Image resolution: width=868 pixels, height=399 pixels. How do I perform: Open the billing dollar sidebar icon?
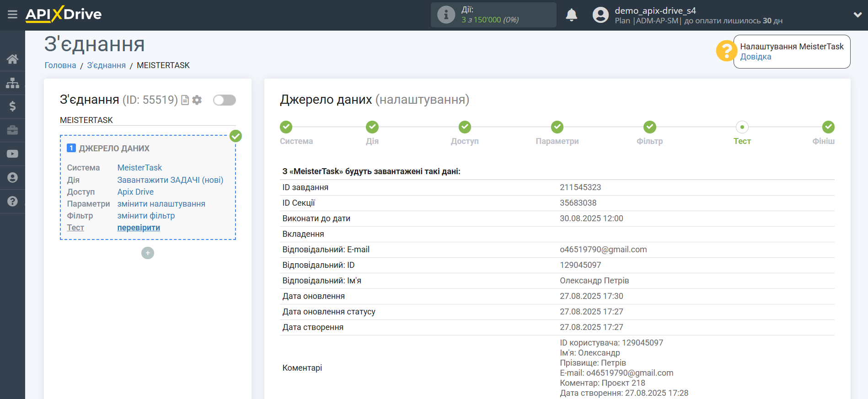(12, 106)
